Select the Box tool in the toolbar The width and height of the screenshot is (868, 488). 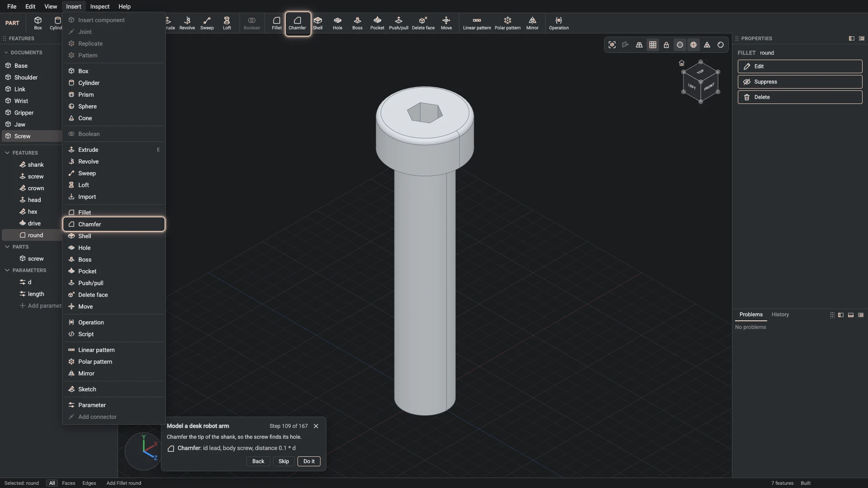[38, 23]
